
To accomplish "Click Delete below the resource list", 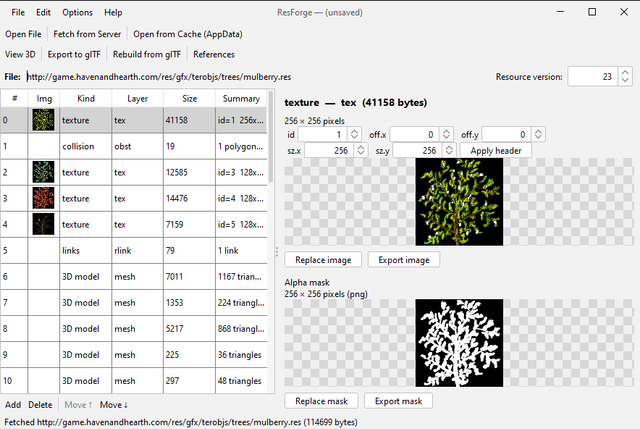I will point(40,405).
